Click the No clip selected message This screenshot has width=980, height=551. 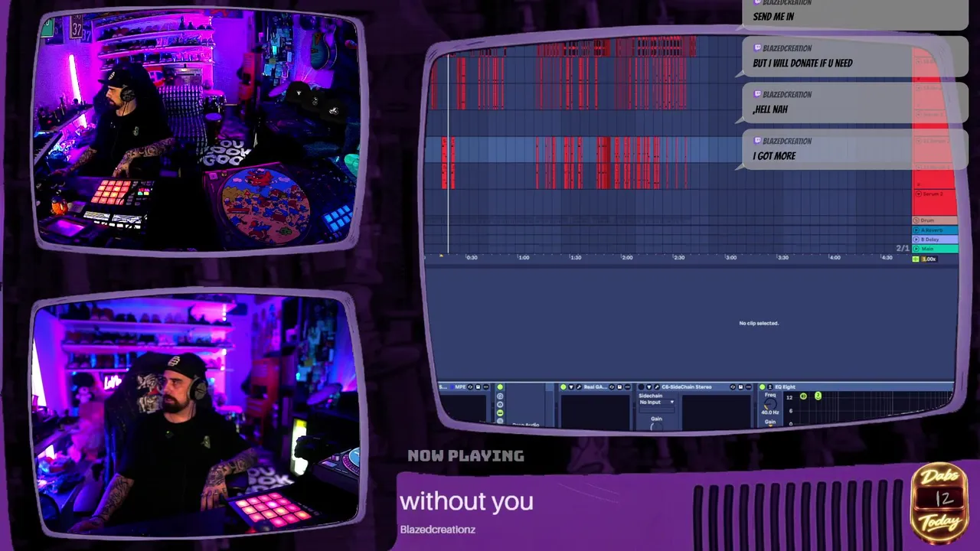(x=759, y=323)
